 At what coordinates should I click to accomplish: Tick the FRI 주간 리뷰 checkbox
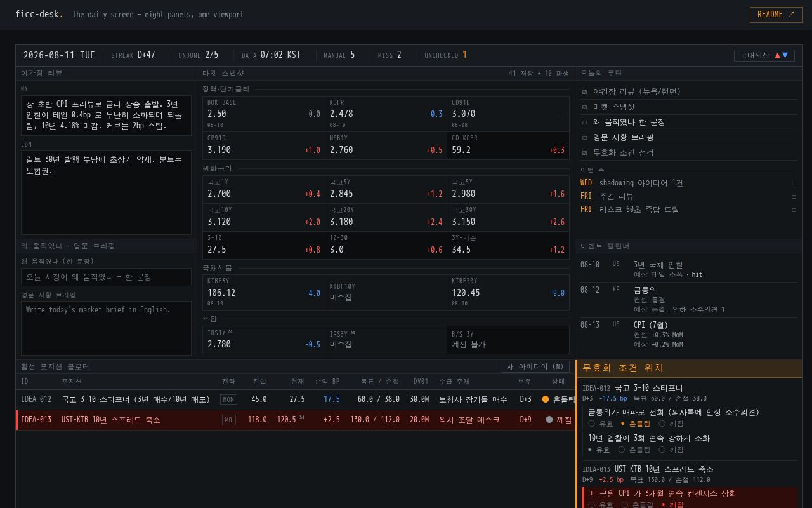(794, 196)
